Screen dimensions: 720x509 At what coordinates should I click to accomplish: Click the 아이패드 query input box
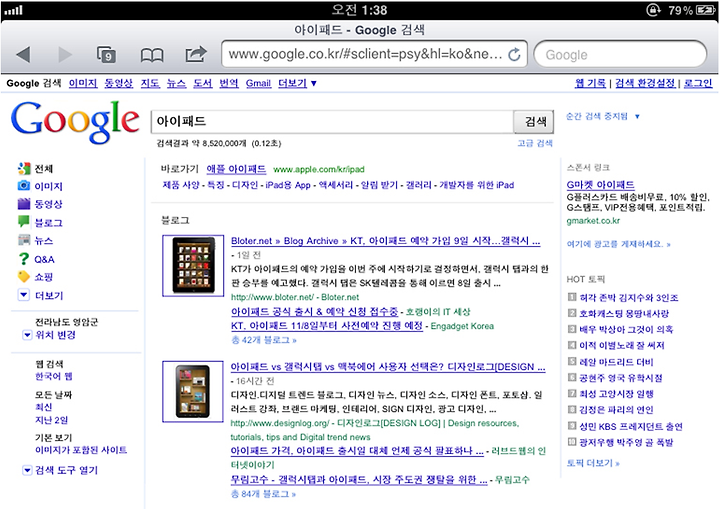[332, 122]
